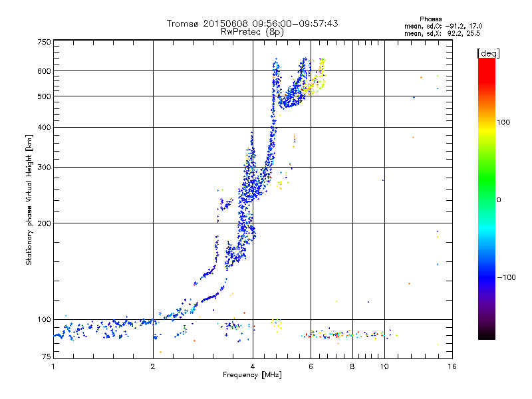Click the x-axis label '16'
Image resolution: width=532 pixels, height=399 pixels.
[x=452, y=366]
